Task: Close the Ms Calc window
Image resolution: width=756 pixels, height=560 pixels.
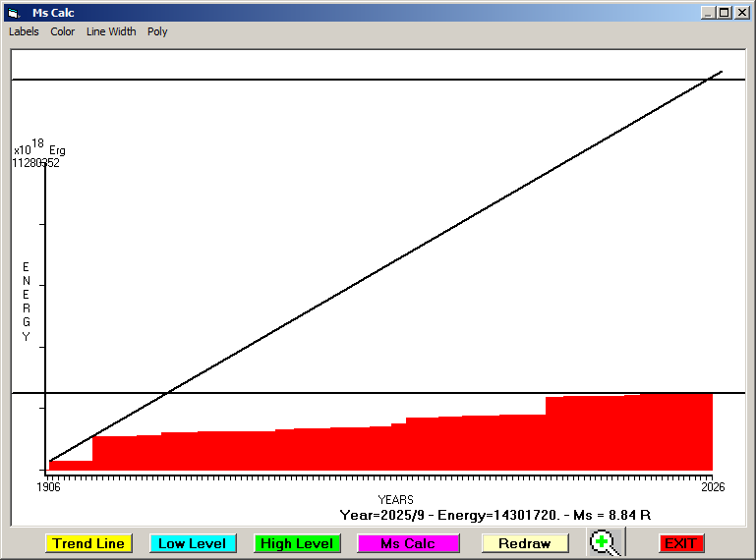Action: (x=741, y=13)
